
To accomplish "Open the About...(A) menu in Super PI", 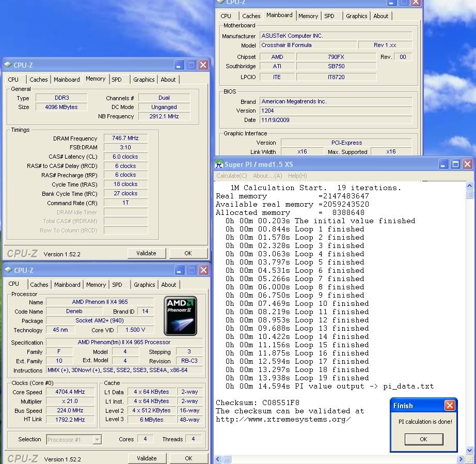I will coord(267,176).
